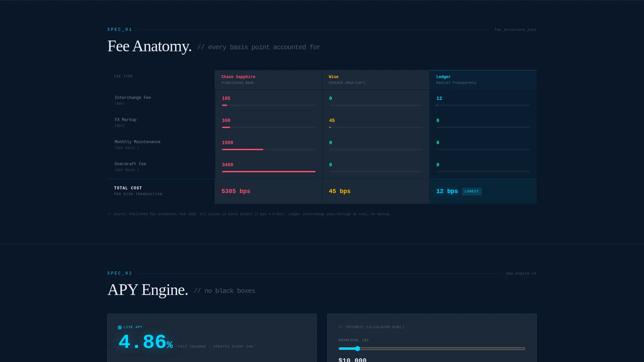Click the no black boxes tagline

[x=224, y=291]
